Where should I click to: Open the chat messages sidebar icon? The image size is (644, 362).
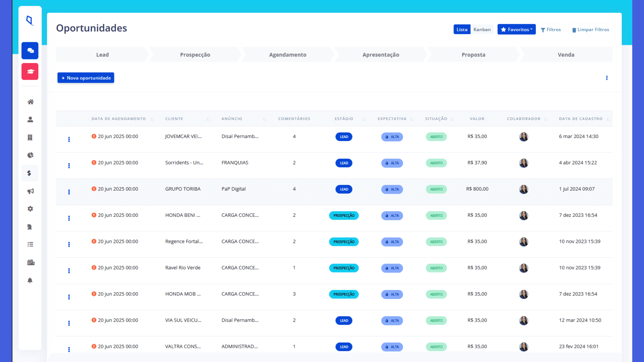point(30,51)
